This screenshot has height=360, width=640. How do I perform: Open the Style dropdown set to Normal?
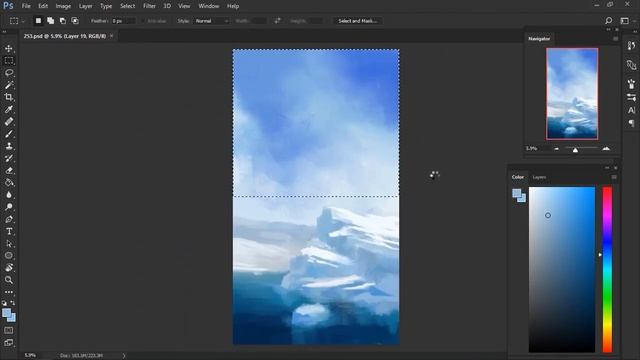click(211, 21)
